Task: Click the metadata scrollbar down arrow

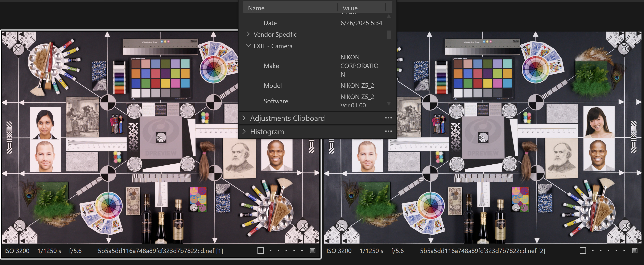Action: pyautogui.click(x=389, y=103)
